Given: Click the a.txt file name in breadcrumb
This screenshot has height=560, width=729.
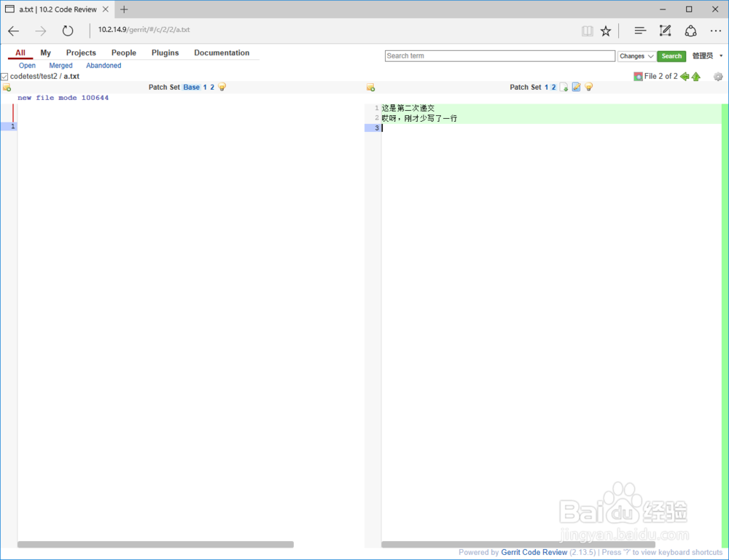Looking at the screenshot, I should click(71, 77).
